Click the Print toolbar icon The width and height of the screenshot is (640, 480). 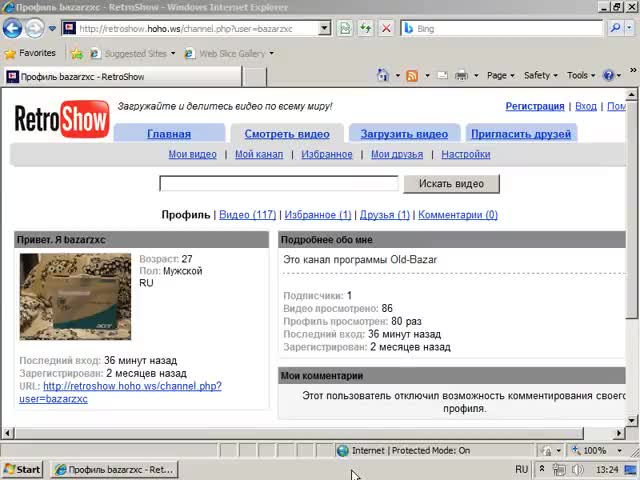click(462, 75)
